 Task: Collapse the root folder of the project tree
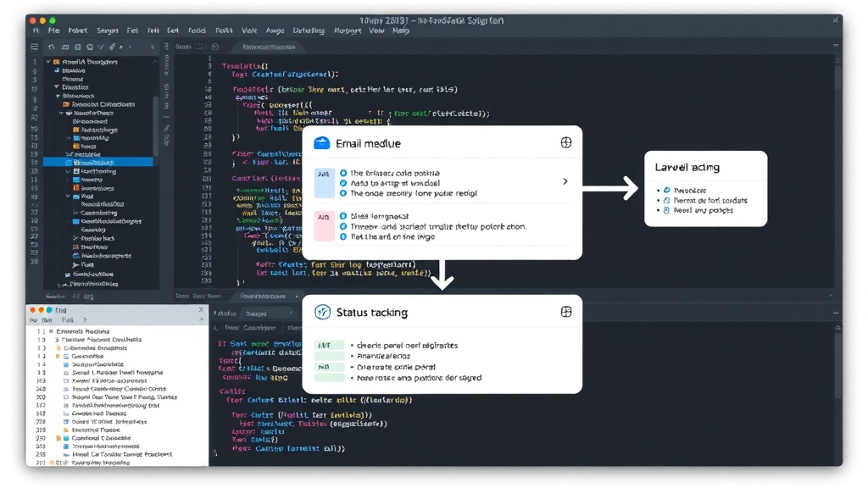(x=48, y=62)
